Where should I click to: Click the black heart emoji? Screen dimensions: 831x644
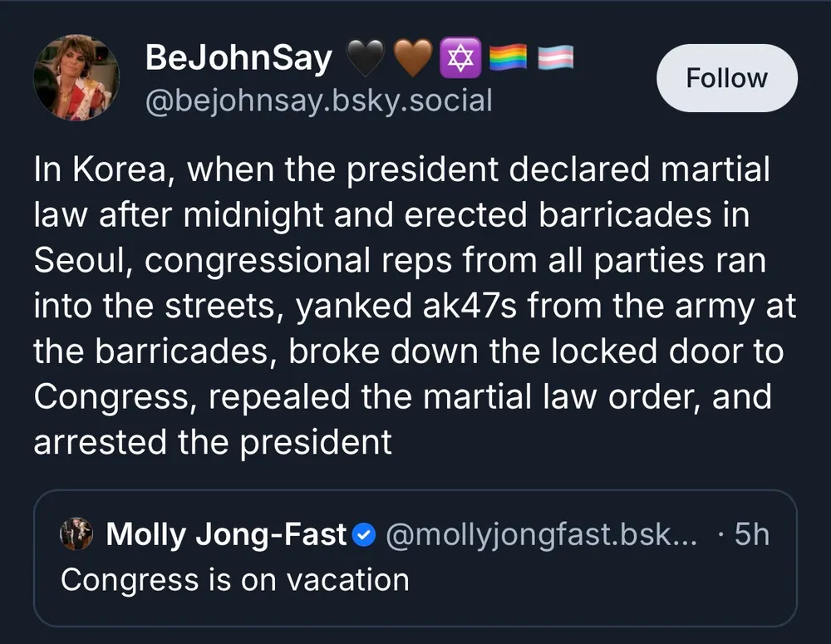[364, 57]
